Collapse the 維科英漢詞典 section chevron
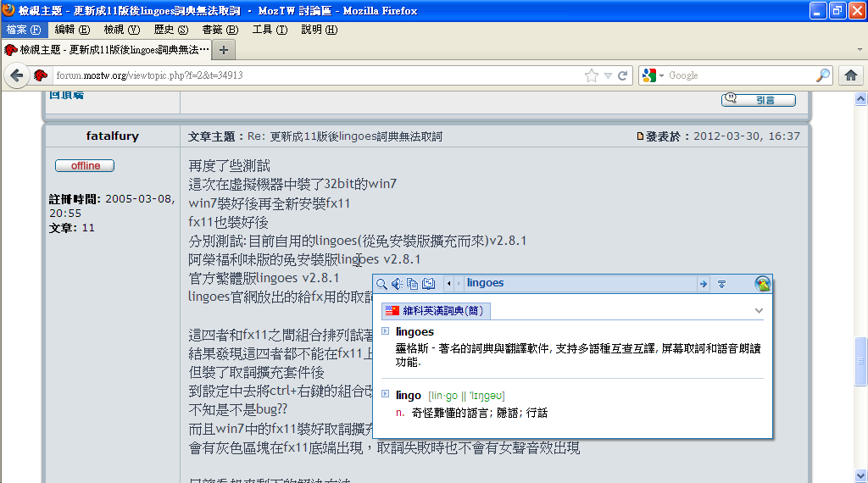 pos(759,311)
